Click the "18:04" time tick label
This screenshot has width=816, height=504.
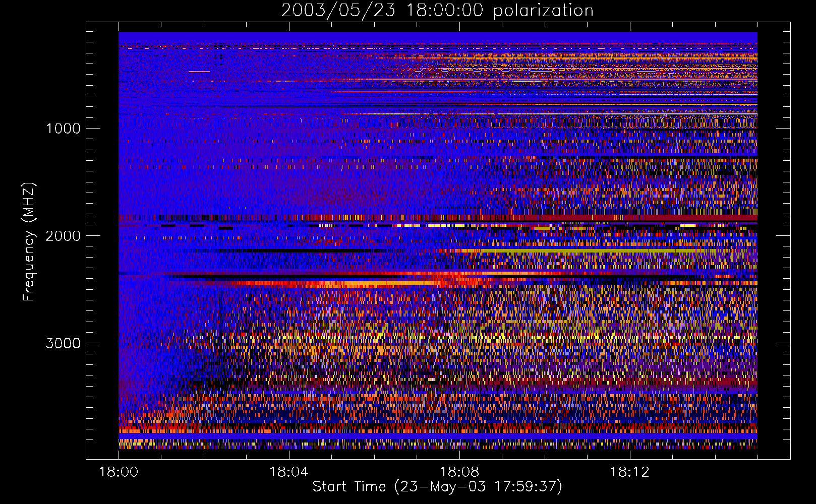click(x=288, y=472)
